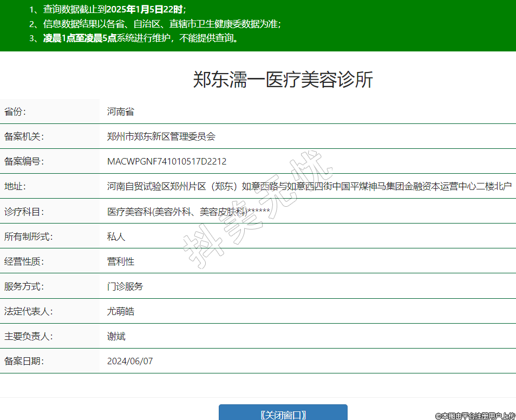This screenshot has width=516, height=420.
Task: Click the clinic address text in 地址 row
Action: click(x=309, y=186)
